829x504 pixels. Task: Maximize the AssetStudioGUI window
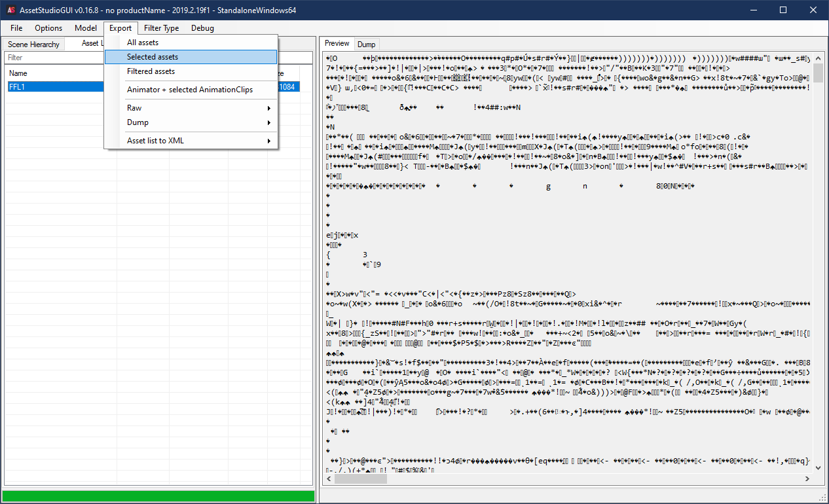coord(783,10)
